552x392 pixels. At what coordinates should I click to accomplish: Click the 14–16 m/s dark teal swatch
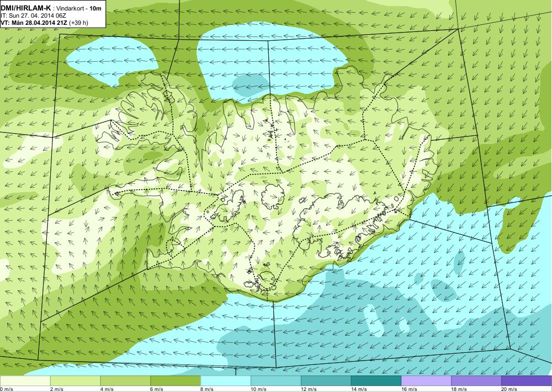point(376,381)
